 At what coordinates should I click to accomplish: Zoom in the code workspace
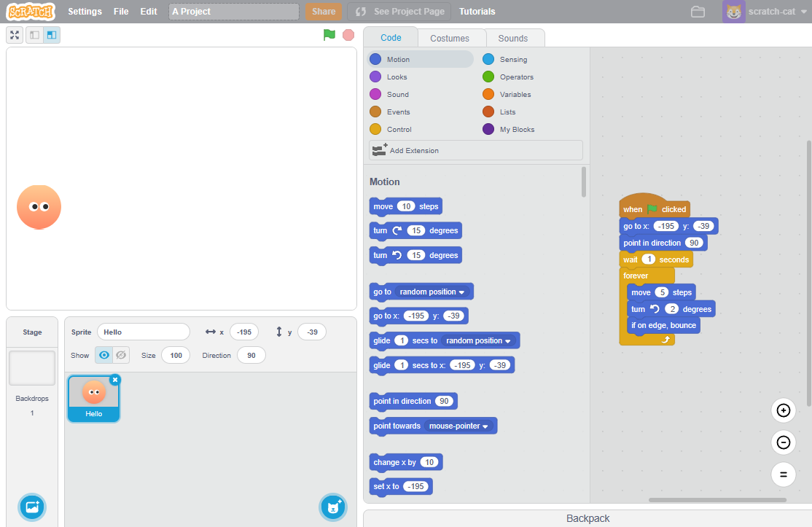[784, 410]
